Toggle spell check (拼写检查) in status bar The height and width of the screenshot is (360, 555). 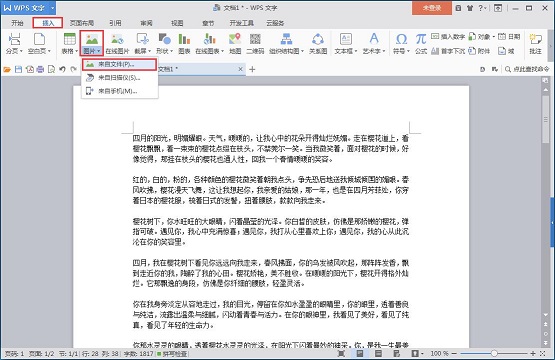[x=172, y=353]
